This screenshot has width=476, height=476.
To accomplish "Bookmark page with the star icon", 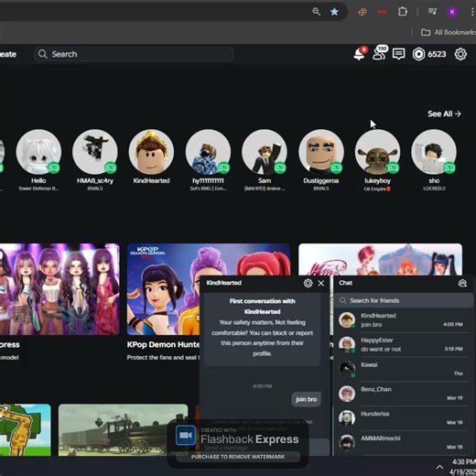I will tap(334, 12).
